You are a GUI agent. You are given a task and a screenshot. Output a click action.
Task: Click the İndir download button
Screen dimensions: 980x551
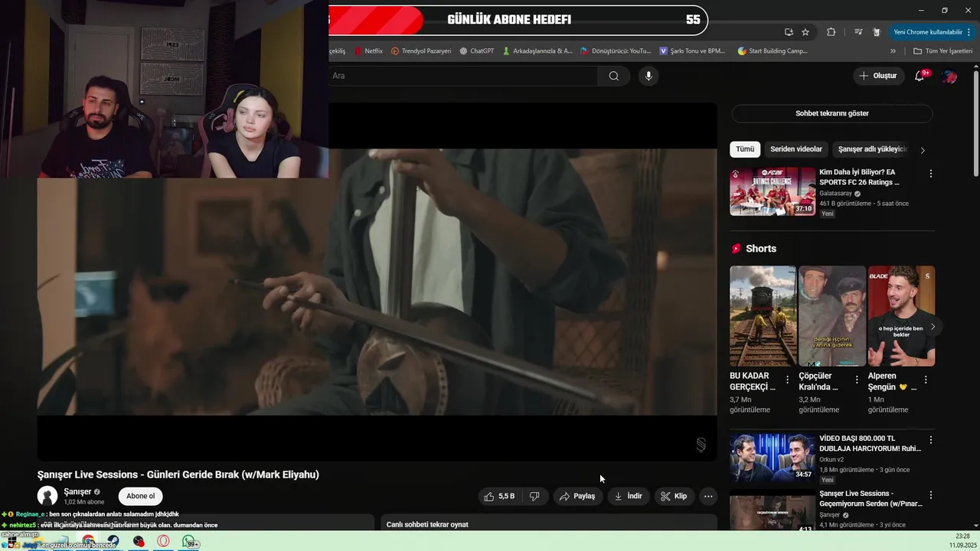point(628,496)
